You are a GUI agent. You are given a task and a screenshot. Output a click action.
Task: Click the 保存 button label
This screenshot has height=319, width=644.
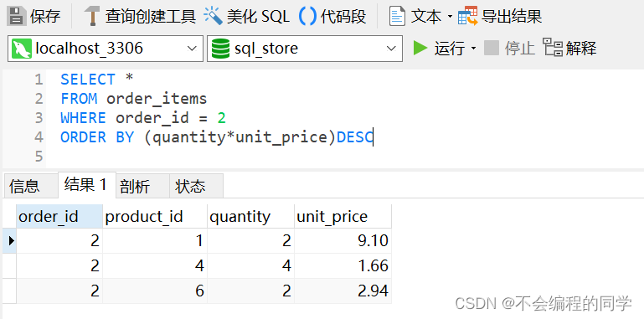(x=45, y=17)
